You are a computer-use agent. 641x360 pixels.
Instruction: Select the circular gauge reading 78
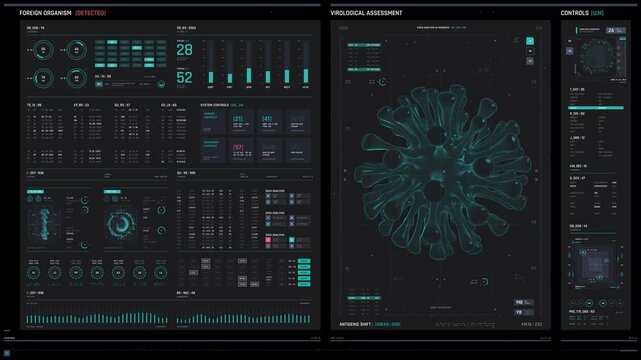point(43,78)
